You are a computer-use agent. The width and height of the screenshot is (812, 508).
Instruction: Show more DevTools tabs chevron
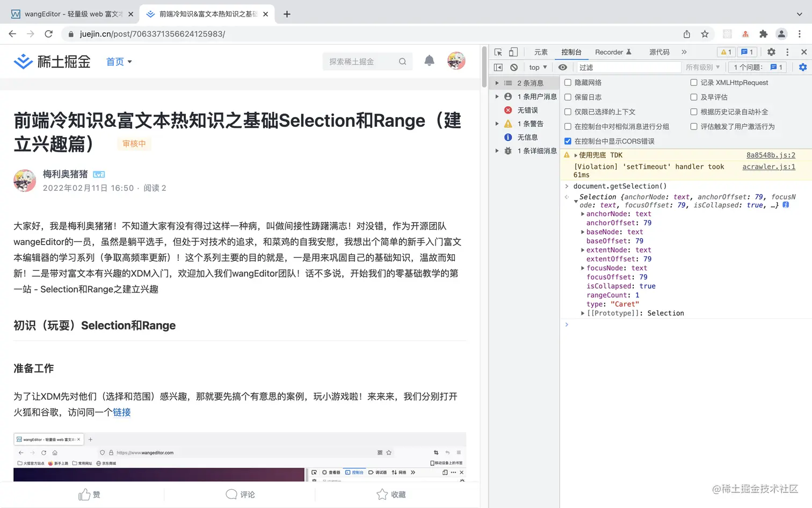(684, 52)
